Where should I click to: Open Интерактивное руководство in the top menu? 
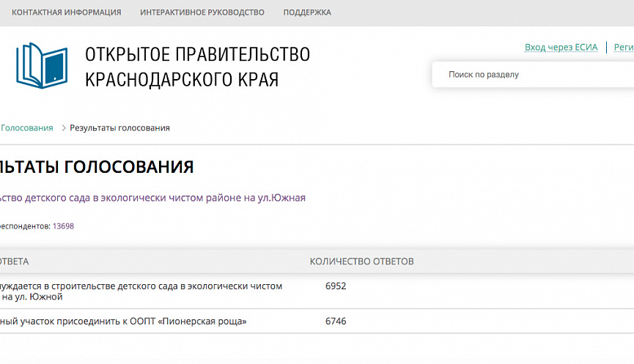202,12
